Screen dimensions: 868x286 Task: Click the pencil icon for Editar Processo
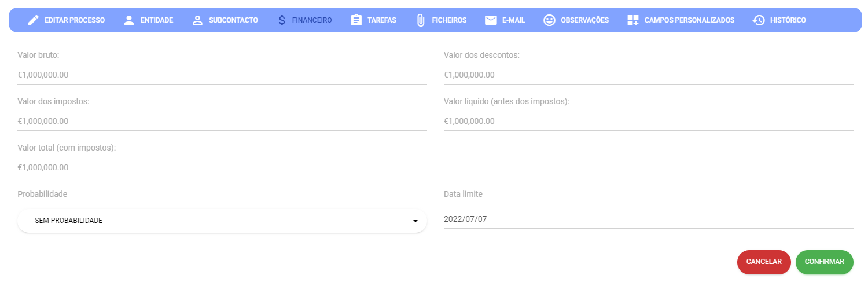click(x=34, y=20)
